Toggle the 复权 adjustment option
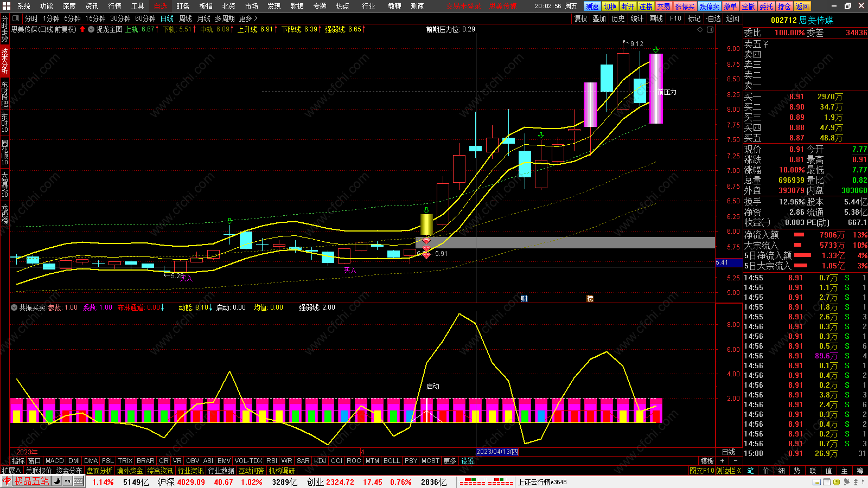This screenshot has height=488, width=868. pyautogui.click(x=581, y=18)
